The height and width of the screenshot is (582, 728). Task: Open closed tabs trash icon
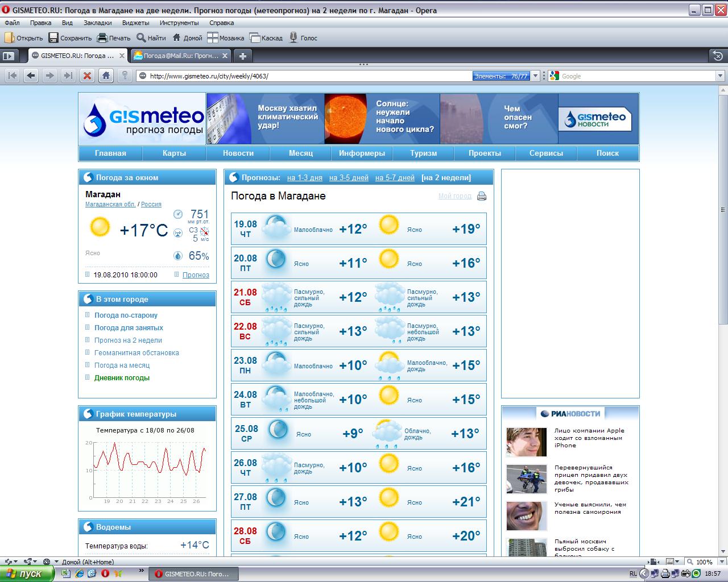pos(718,56)
